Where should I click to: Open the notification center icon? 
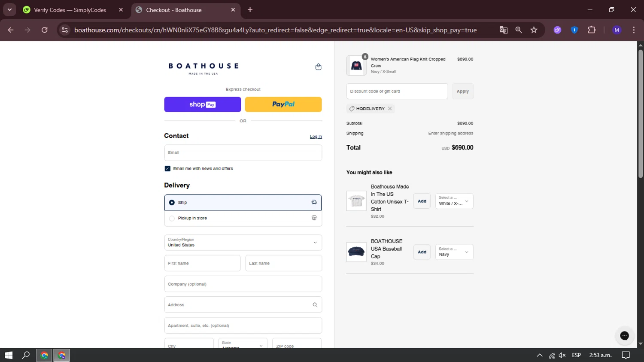click(x=626, y=355)
